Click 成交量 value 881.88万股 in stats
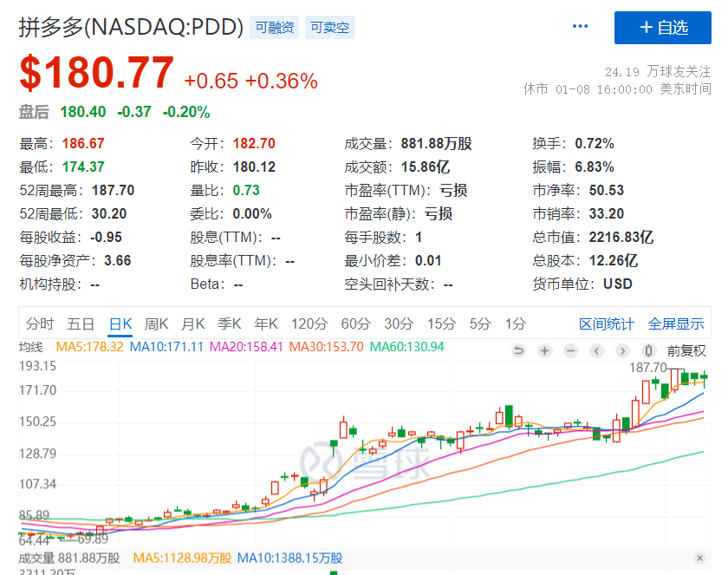 [x=437, y=143]
